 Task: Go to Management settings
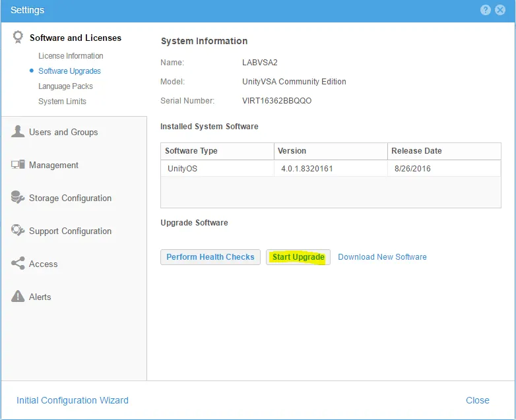click(53, 165)
